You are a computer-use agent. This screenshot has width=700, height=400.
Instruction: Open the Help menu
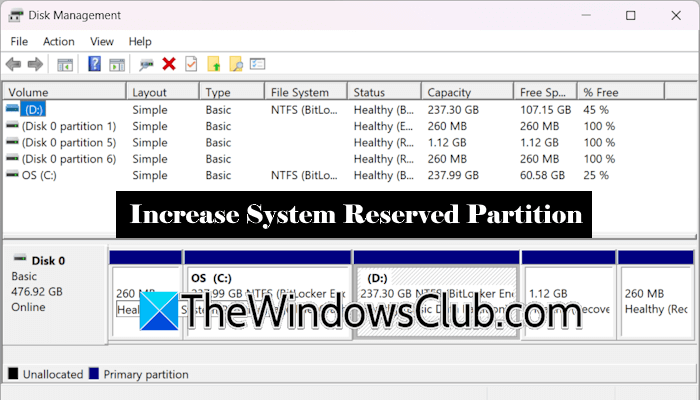[x=140, y=42]
